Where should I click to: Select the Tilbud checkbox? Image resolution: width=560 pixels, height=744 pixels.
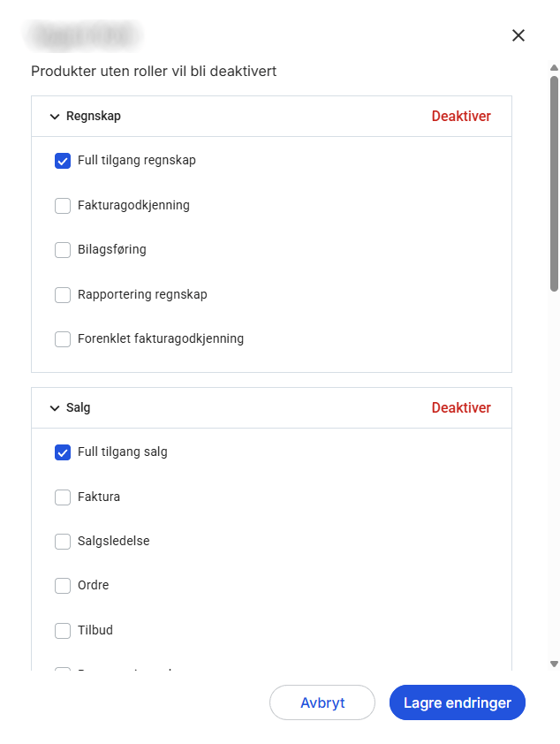pos(63,631)
